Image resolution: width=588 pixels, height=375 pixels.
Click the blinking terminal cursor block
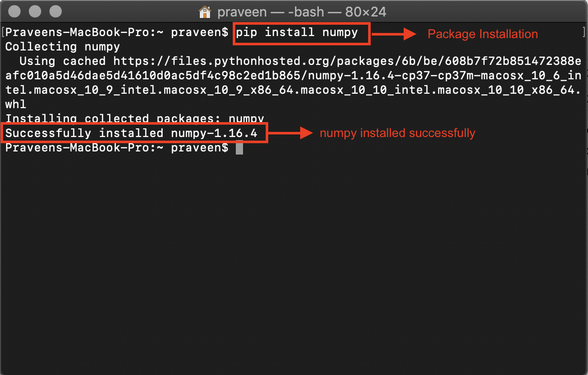(x=239, y=148)
